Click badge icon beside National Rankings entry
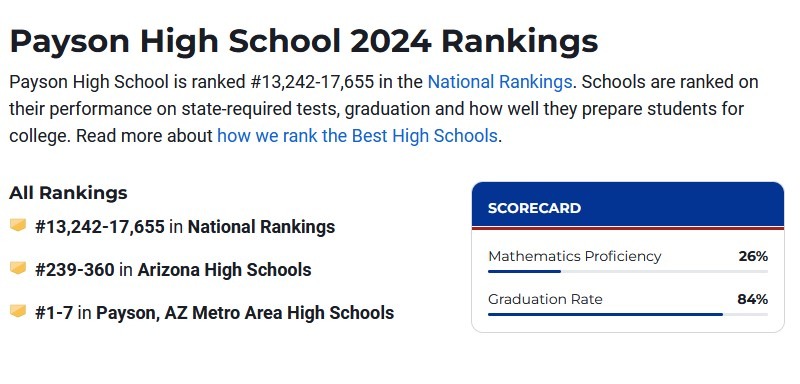Image resolution: width=800 pixels, height=384 pixels. click(x=18, y=225)
